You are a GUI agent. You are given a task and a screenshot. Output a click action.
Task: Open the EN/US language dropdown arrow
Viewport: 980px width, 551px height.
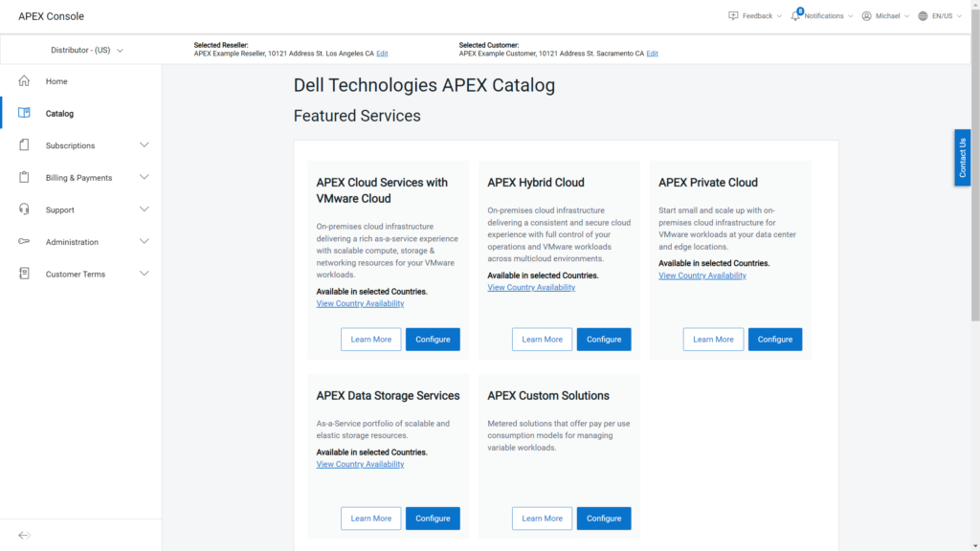(959, 16)
